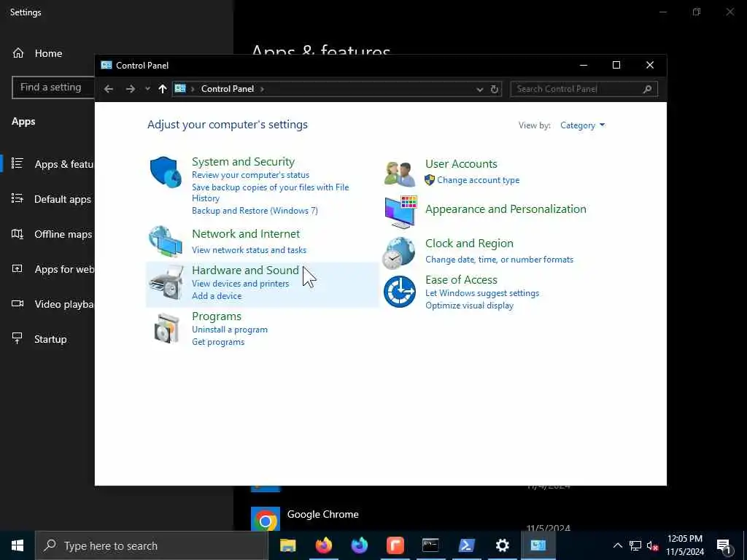Screen dimensions: 747x560
Task: Click the Add a device link
Action: [x=217, y=296]
